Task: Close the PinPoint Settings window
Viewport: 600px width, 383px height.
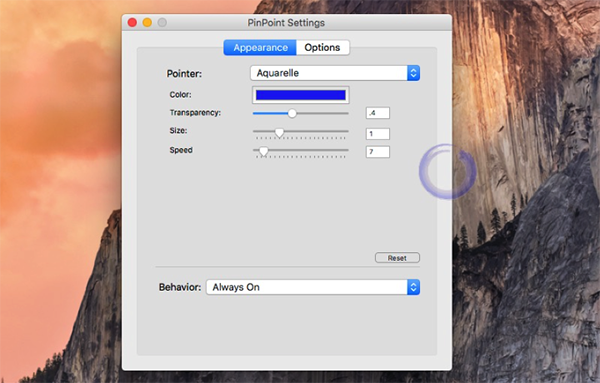Action: (132, 23)
